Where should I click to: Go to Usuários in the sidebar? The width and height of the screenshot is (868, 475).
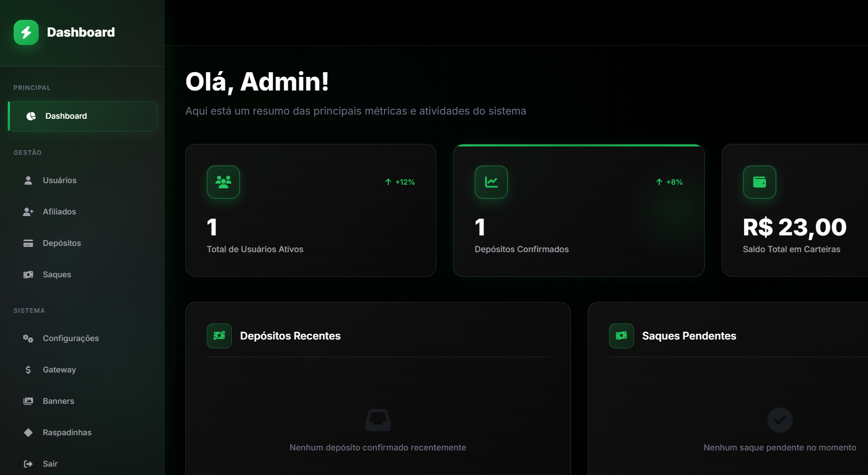[59, 180]
